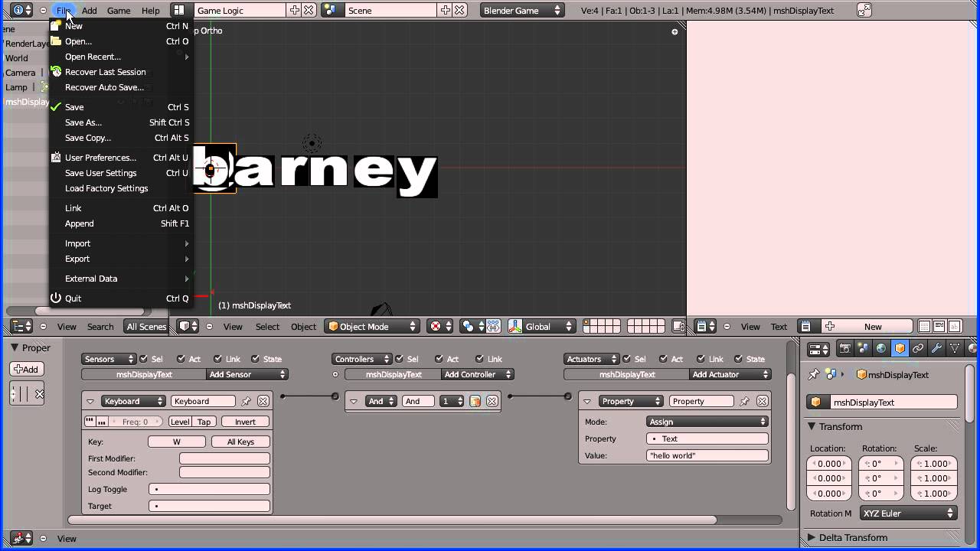This screenshot has height=551, width=980.
Task: Remove the And controller with X
Action: (492, 401)
